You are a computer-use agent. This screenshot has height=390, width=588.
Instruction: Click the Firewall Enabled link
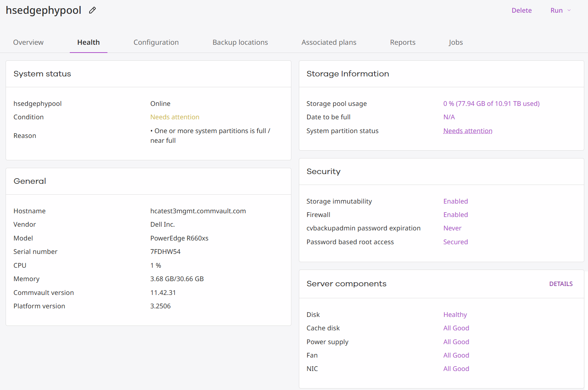[x=455, y=215]
